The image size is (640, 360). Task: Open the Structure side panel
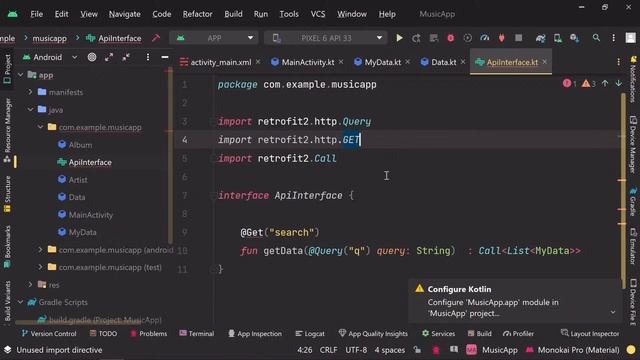pos(7,194)
